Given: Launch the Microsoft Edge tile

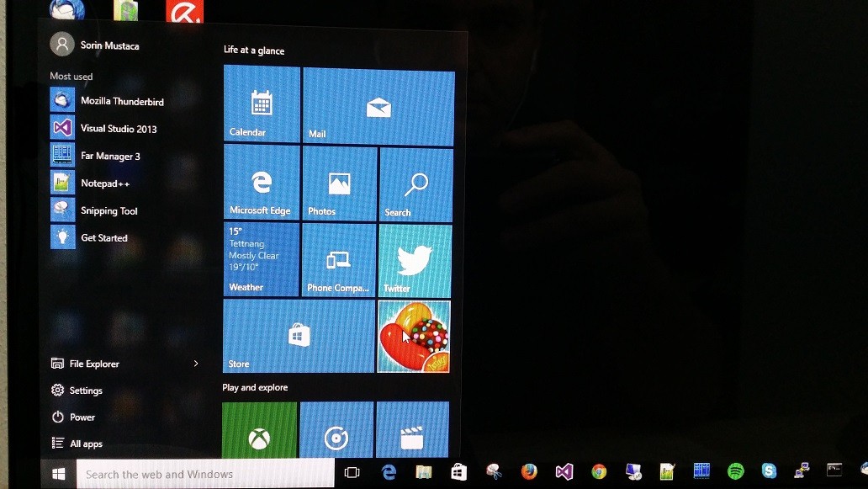Looking at the screenshot, I should (262, 182).
